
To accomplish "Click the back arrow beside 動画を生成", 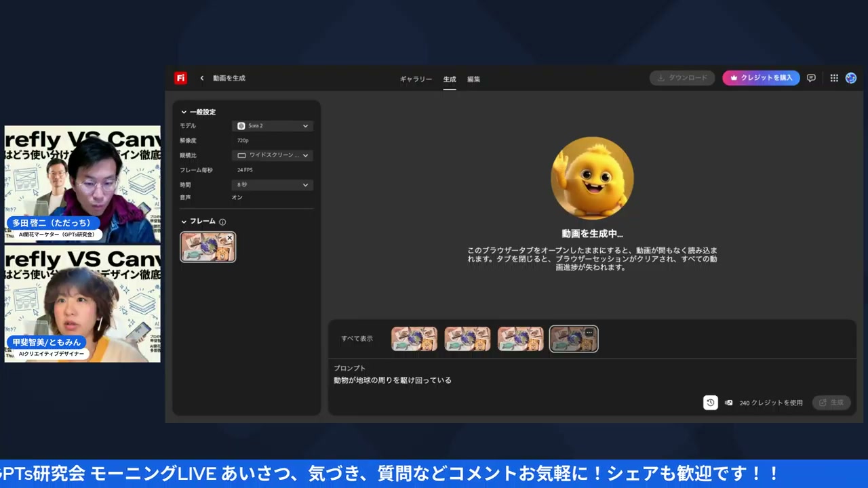I will point(201,78).
